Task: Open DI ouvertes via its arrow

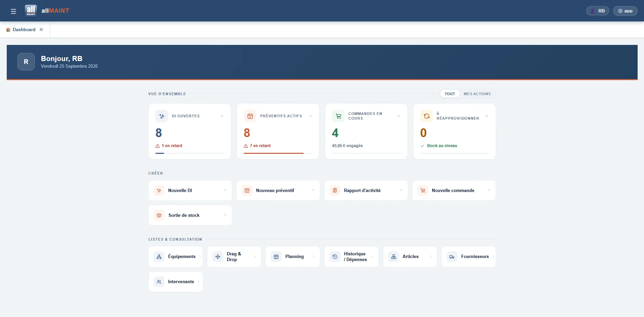Action: [x=222, y=116]
